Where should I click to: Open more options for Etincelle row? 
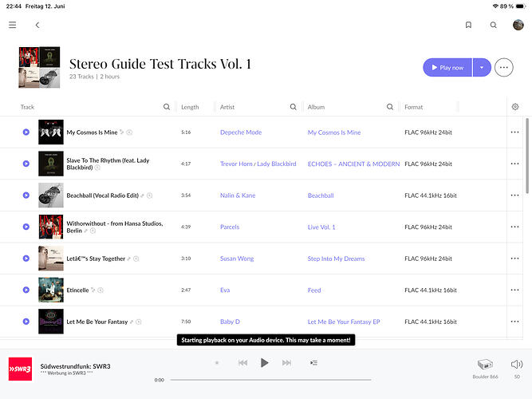point(514,290)
